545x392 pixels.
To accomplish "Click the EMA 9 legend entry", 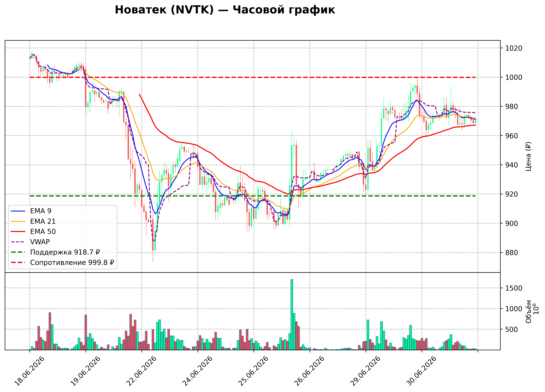I will click(x=31, y=211).
